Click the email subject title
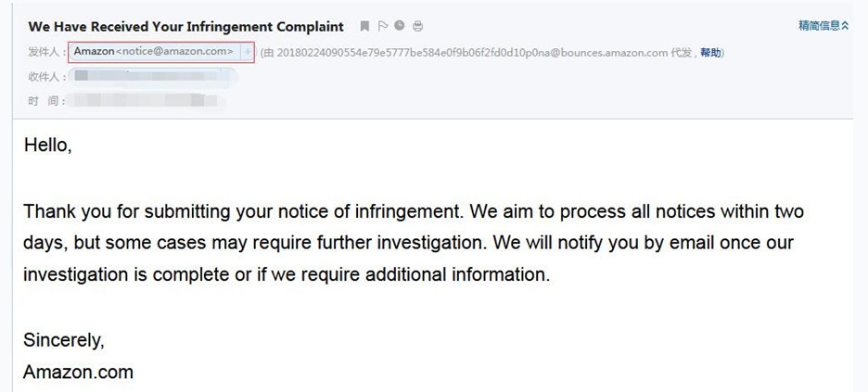 [186, 27]
